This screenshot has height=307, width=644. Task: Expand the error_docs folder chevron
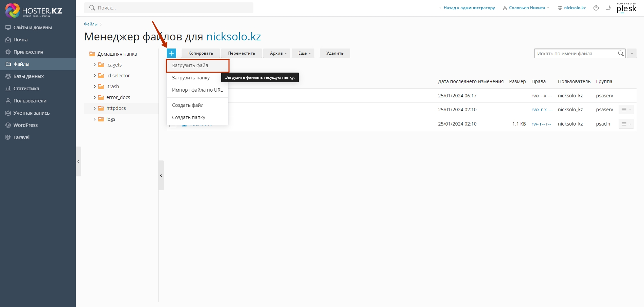[95, 97]
